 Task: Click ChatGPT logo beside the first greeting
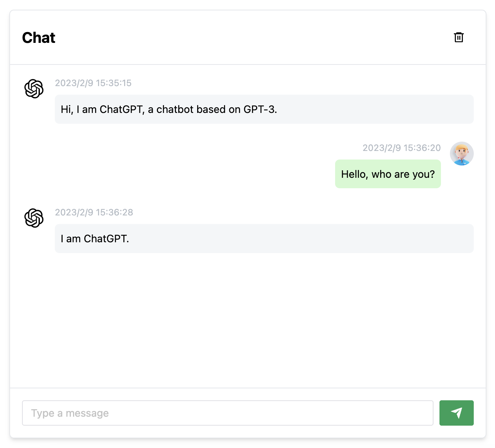[34, 89]
